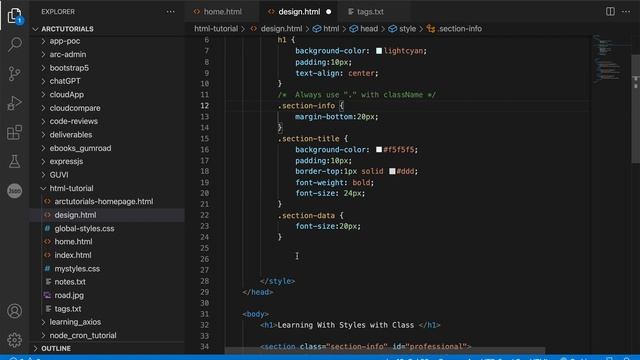Split the editor right

[610, 11]
